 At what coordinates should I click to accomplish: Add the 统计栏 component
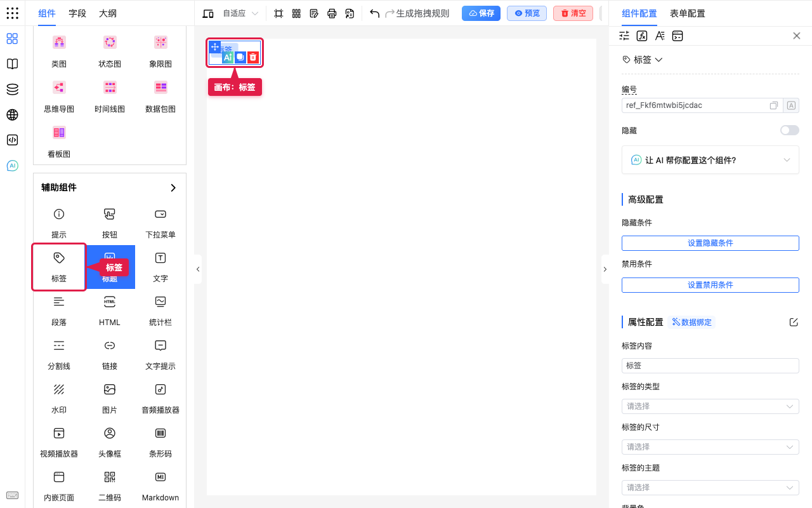click(x=160, y=310)
